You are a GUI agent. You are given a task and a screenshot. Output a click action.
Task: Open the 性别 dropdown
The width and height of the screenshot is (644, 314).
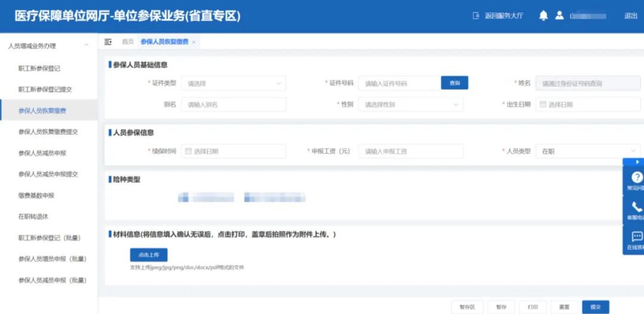tap(411, 105)
